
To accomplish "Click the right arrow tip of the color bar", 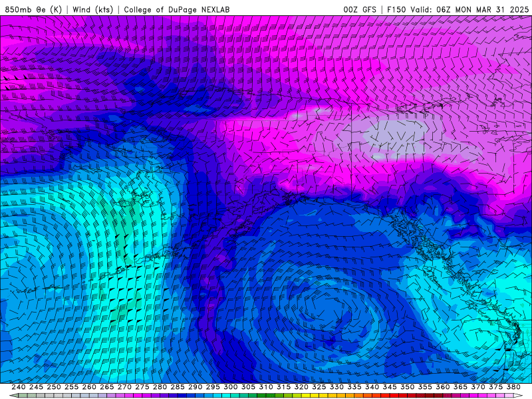I will tap(519, 396).
